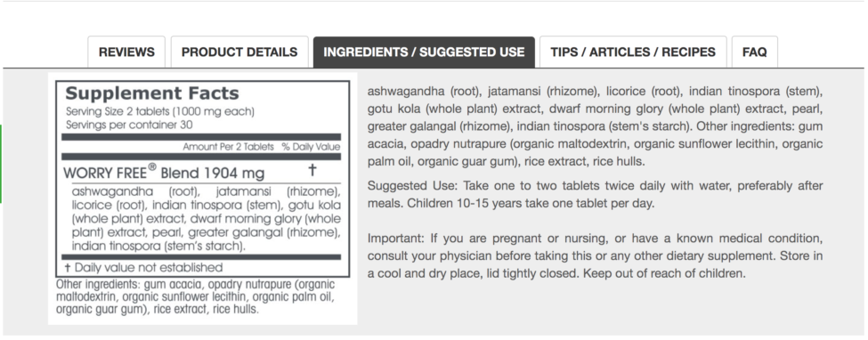868x340 pixels.
Task: Open the Tips / Articles / Recipes tab
Action: coord(633,52)
